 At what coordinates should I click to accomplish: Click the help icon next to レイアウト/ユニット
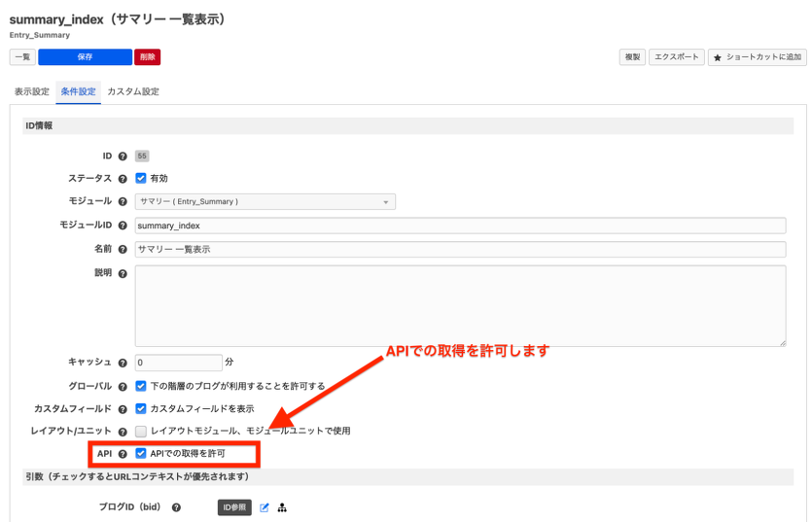[x=123, y=432]
